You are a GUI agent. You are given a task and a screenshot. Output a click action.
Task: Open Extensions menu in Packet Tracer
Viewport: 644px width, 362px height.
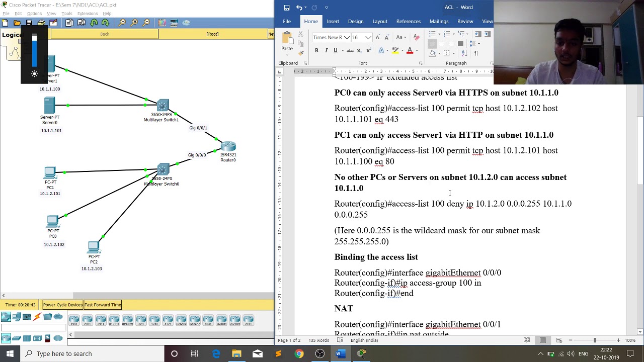pyautogui.click(x=88, y=14)
